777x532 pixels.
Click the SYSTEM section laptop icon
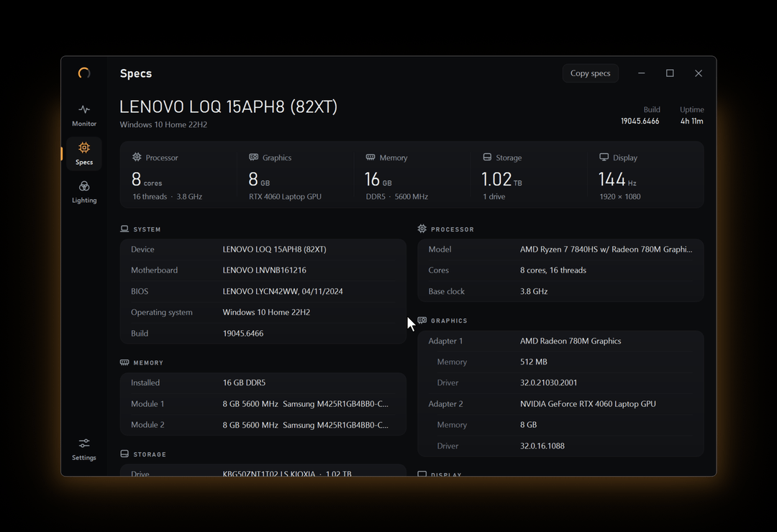124,229
